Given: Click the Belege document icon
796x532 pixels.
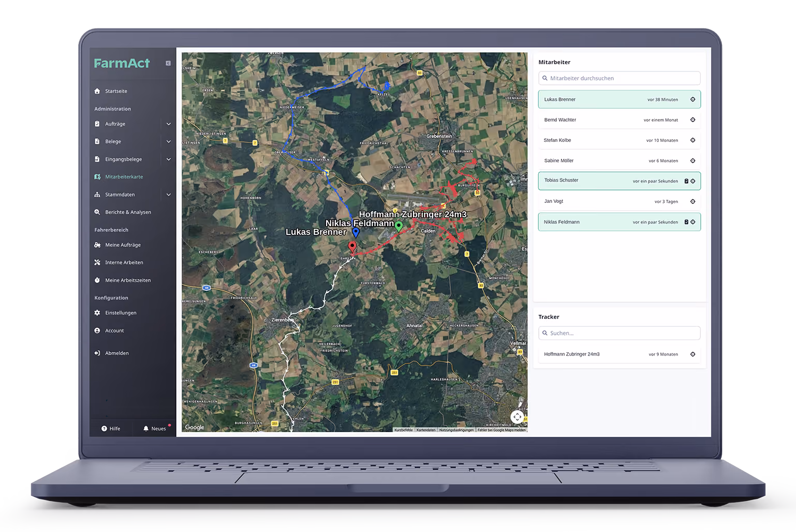Looking at the screenshot, I should [x=97, y=142].
